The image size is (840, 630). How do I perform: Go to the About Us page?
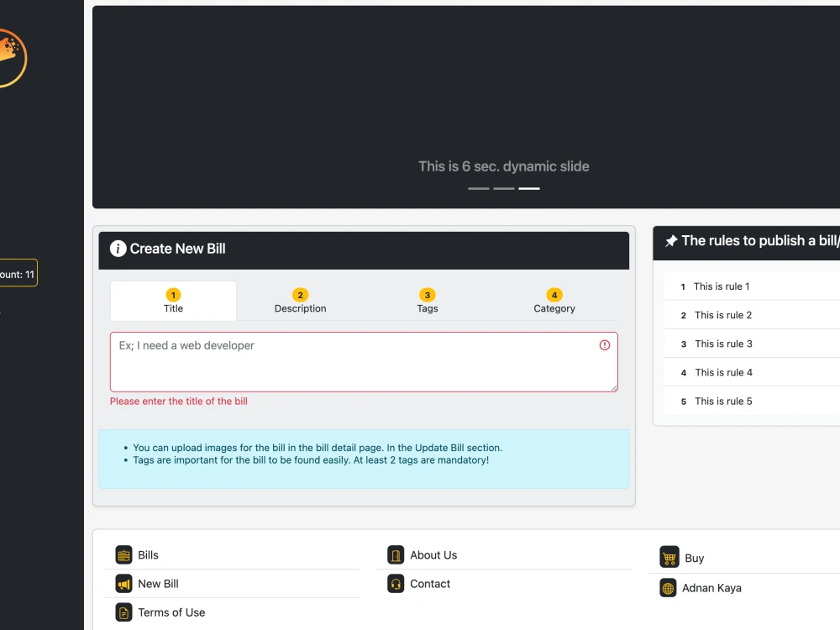433,555
